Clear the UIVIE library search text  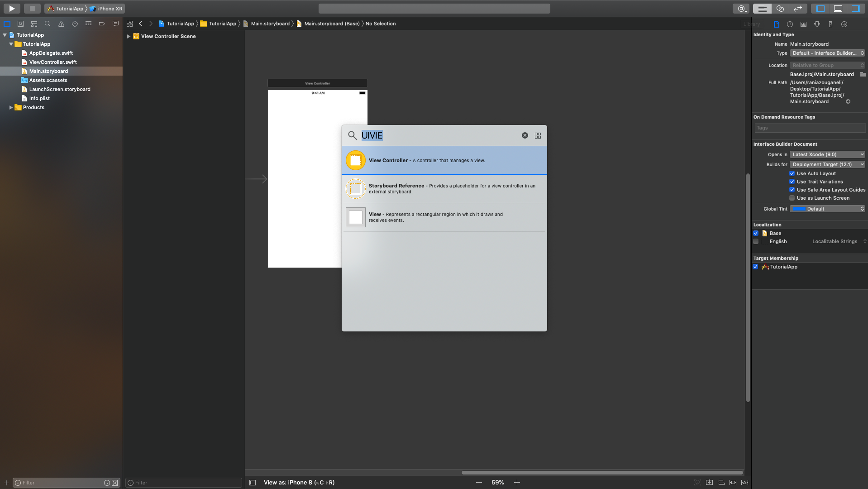click(x=525, y=135)
